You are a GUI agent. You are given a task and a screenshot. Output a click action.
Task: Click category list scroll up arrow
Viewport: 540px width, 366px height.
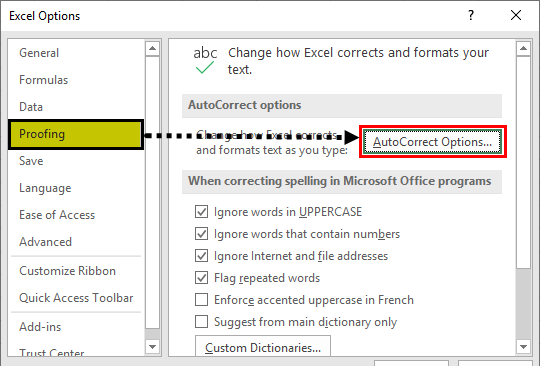pyautogui.click(x=153, y=49)
